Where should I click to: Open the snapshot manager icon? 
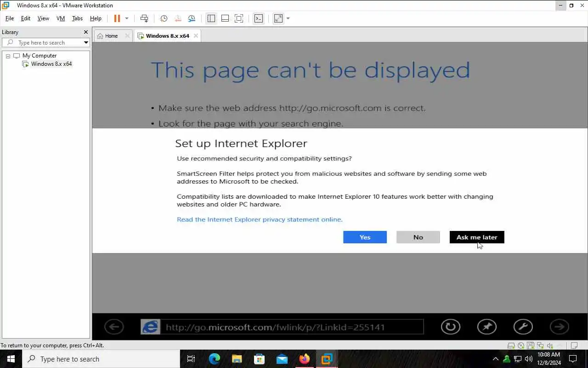[192, 18]
